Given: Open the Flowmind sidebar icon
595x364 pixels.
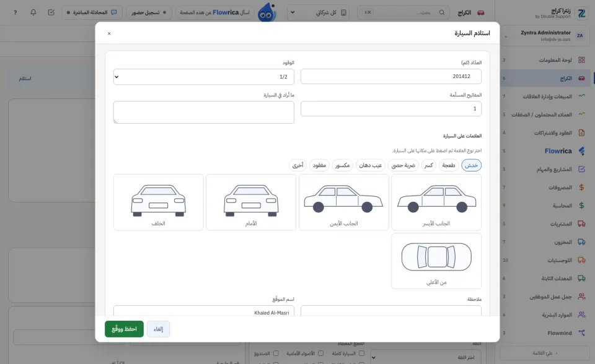Looking at the screenshot, I should click(581, 333).
